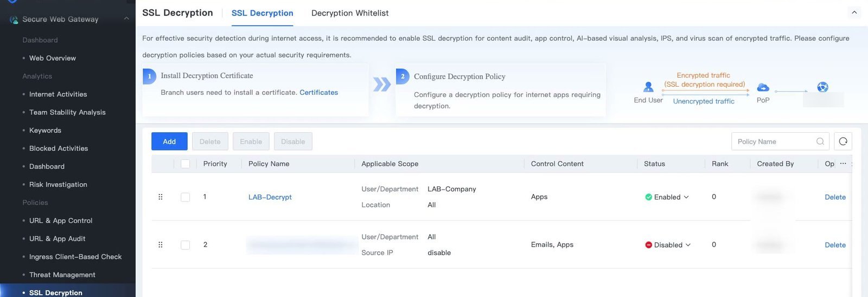Open the Disabled status dropdown

pos(668,245)
